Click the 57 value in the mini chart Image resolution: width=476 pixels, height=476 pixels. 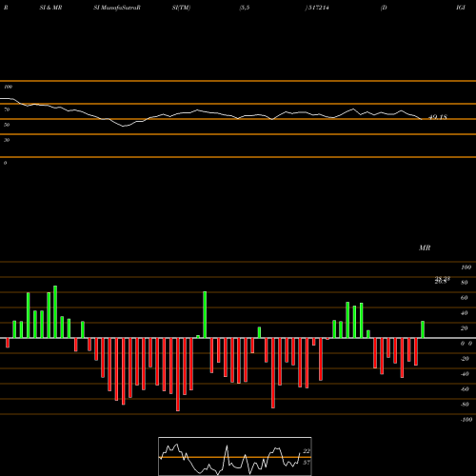307,463
